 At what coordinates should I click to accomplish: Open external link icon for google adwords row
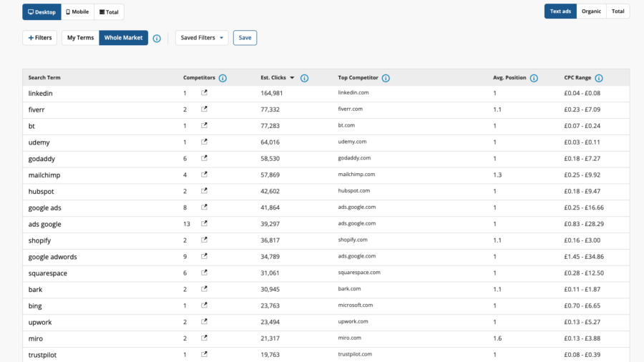pyautogui.click(x=204, y=256)
